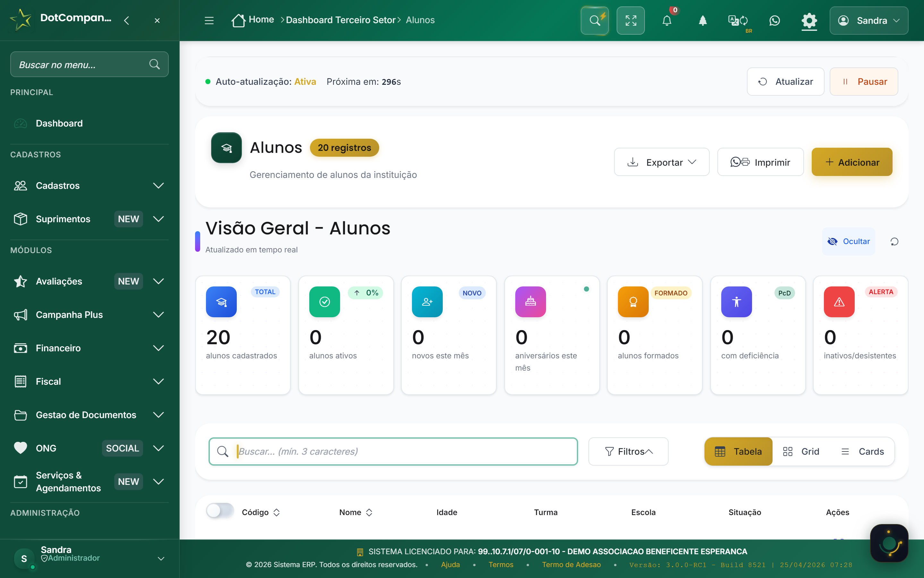Click the red inativos alert triangle icon
The image size is (924, 578).
point(839,302)
